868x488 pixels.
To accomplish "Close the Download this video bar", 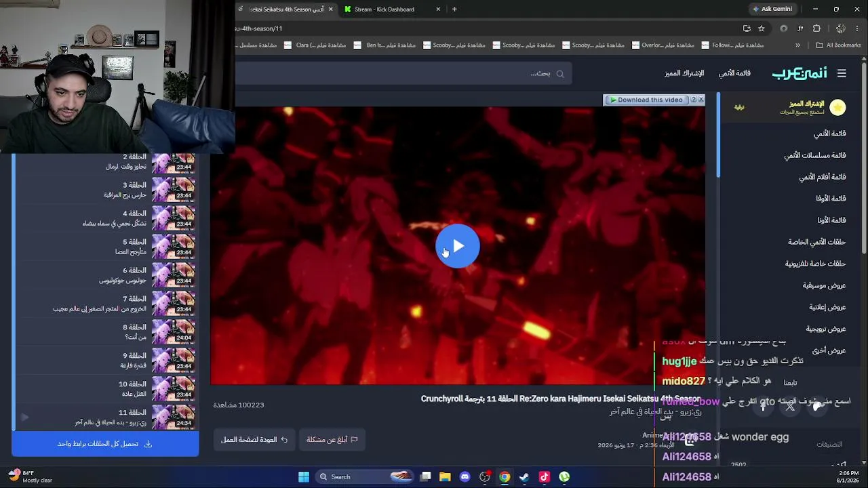I will click(701, 100).
